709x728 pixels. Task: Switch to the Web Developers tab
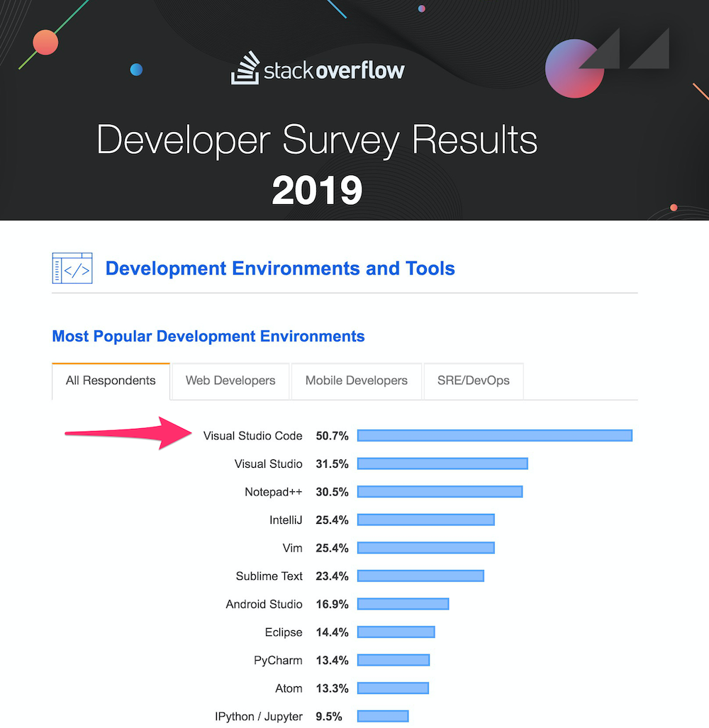(230, 381)
